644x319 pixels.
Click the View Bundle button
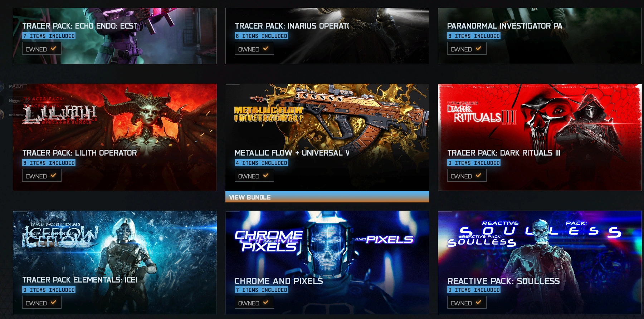[x=327, y=197]
